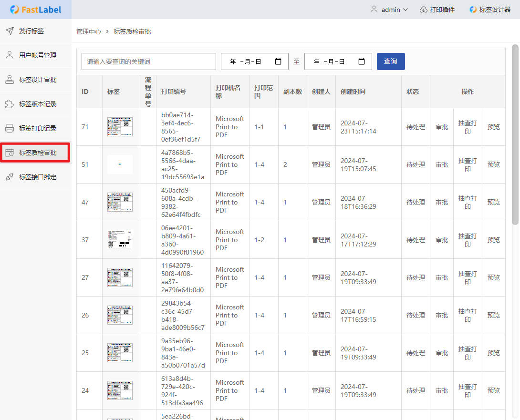Open calendar picker of the end date field
This screenshot has width=520, height=420.
[362, 61]
